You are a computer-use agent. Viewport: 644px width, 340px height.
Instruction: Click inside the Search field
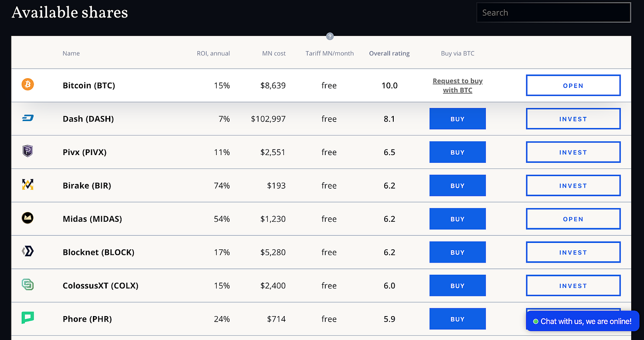(x=553, y=12)
